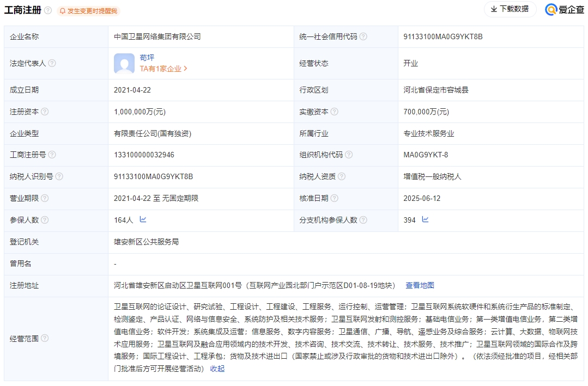Click help icon next to 核准日期
This screenshot has width=588, height=386.
335,198
